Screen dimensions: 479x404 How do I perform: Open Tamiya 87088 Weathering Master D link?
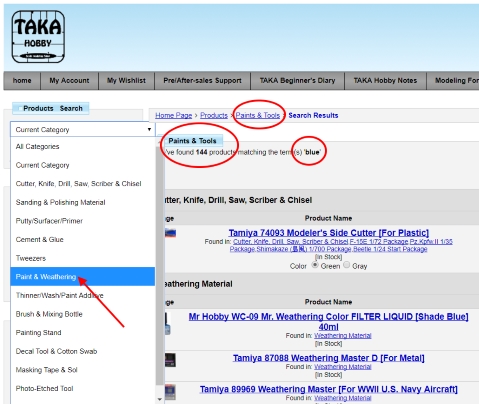(329, 358)
